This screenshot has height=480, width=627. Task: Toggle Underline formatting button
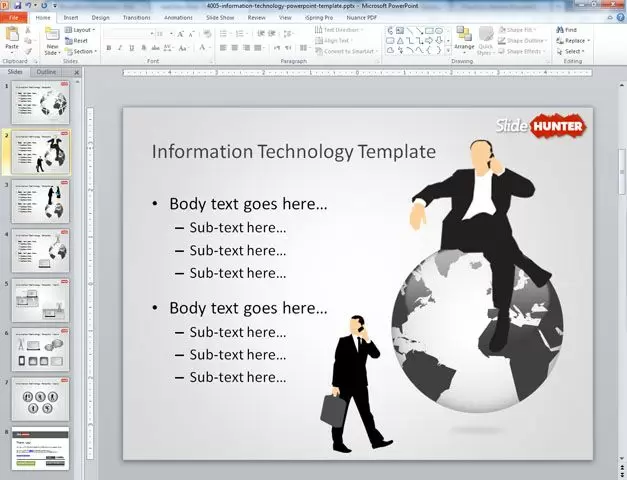coord(131,48)
